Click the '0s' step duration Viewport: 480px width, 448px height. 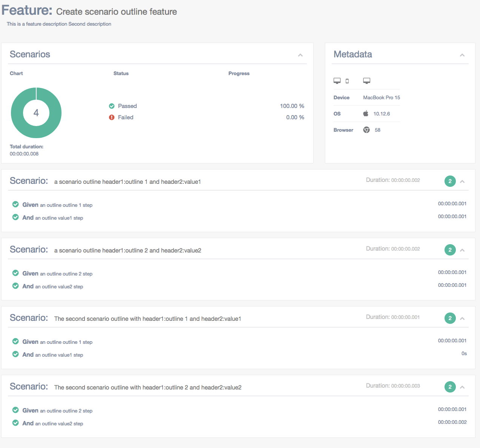(x=464, y=354)
